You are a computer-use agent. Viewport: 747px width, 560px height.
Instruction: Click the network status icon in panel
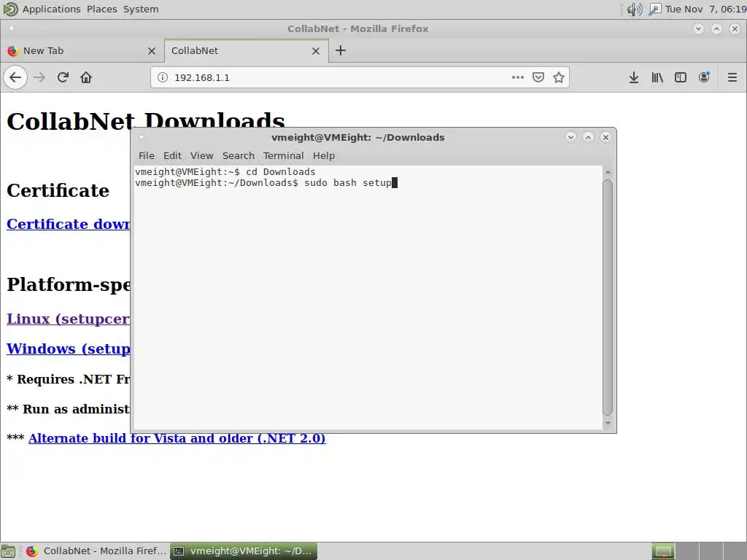[655, 9]
